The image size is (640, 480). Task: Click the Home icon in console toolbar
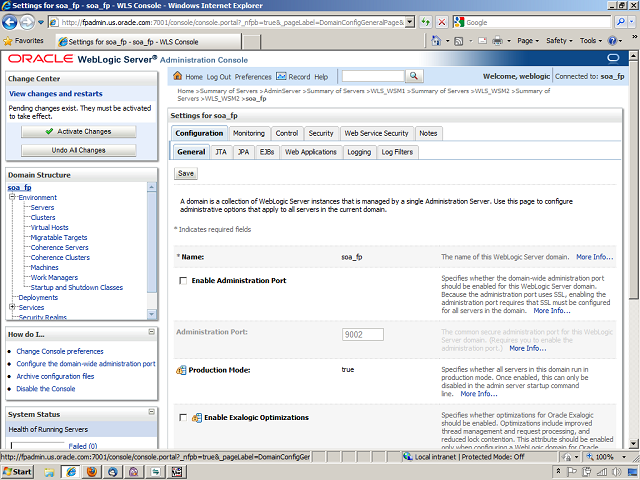179,76
